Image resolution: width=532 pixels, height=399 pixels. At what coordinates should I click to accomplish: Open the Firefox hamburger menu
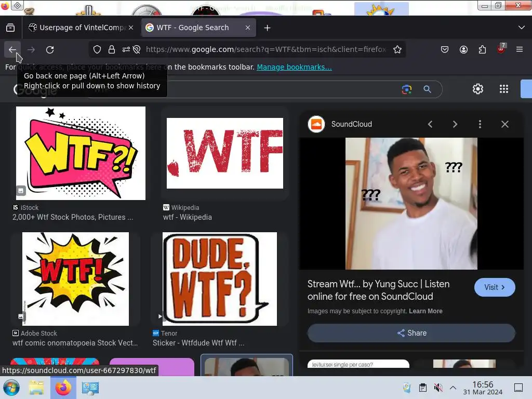coord(520,49)
